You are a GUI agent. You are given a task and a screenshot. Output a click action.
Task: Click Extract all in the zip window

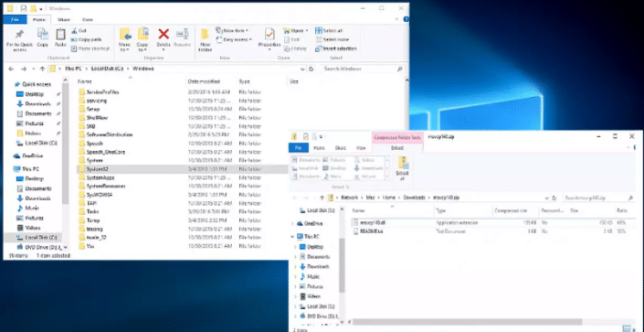403,168
